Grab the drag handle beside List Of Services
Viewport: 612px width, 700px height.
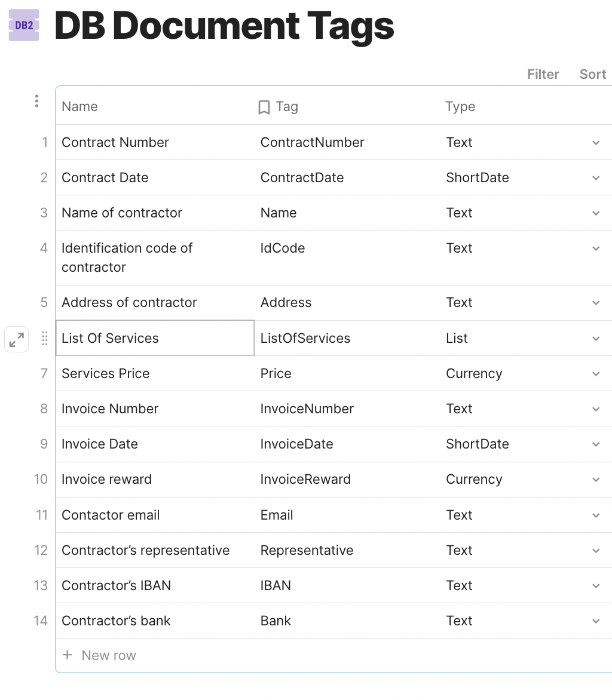(x=44, y=339)
